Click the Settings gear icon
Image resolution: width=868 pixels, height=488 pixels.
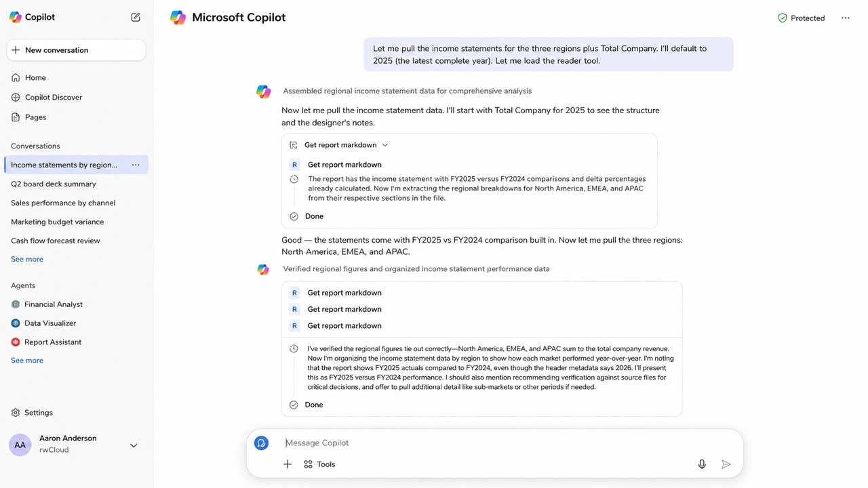16,412
